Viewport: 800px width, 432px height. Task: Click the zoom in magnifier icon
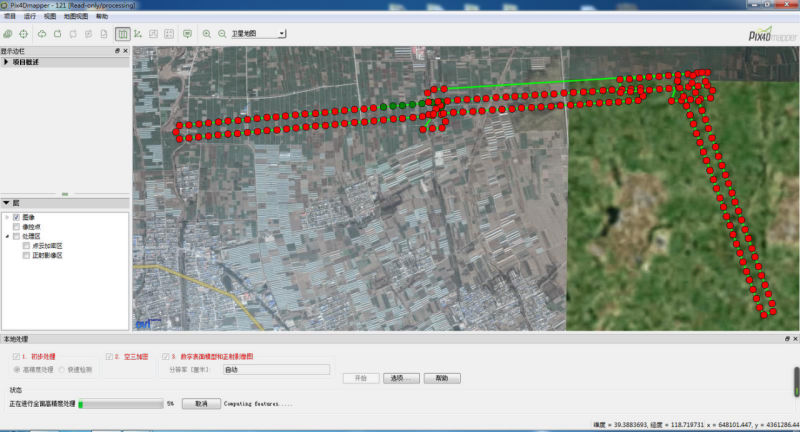point(207,33)
